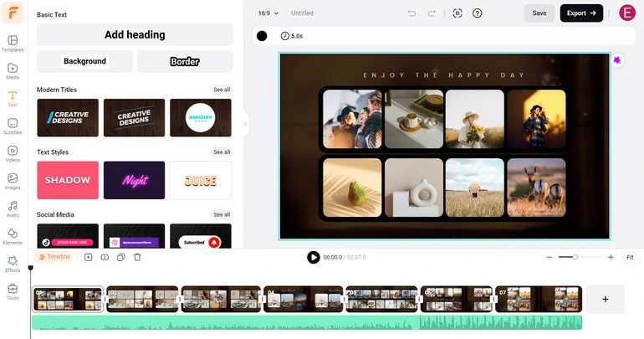This screenshot has width=644, height=339.
Task: Click See all for Text Styles
Action: [222, 152]
